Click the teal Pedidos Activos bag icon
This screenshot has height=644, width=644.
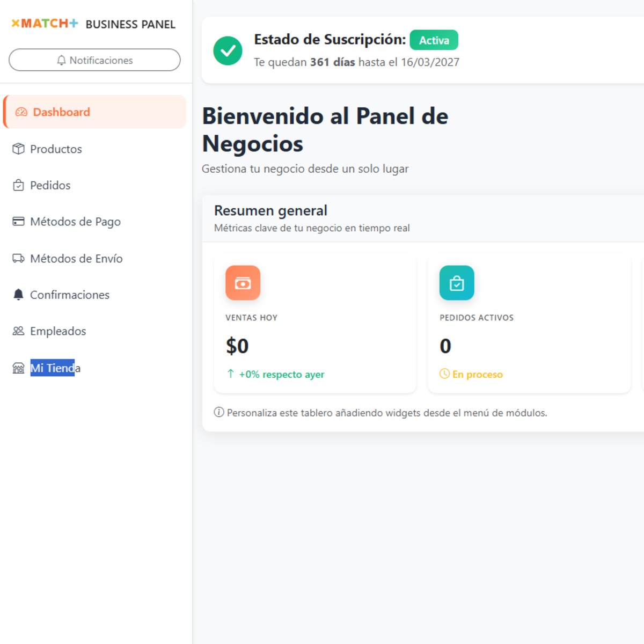pos(457,283)
